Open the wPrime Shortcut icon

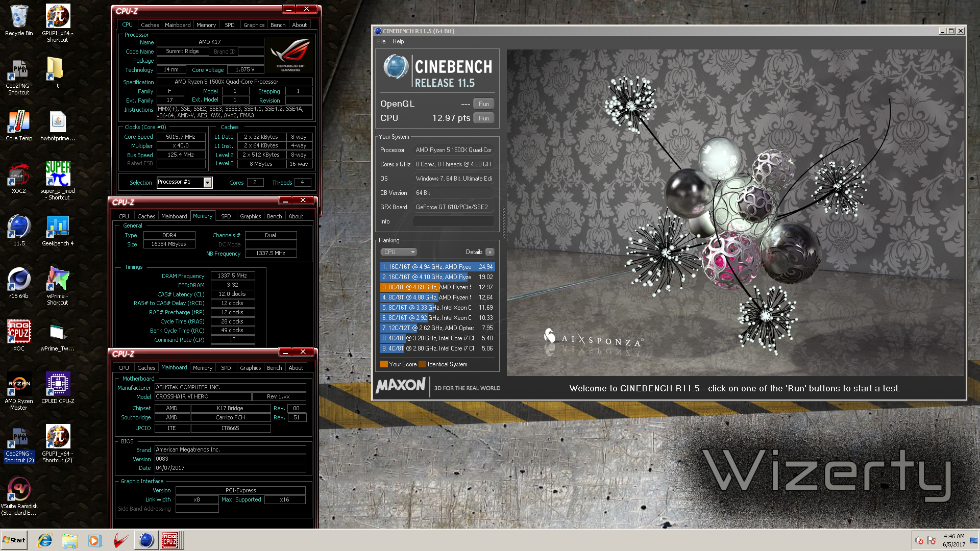tap(58, 286)
